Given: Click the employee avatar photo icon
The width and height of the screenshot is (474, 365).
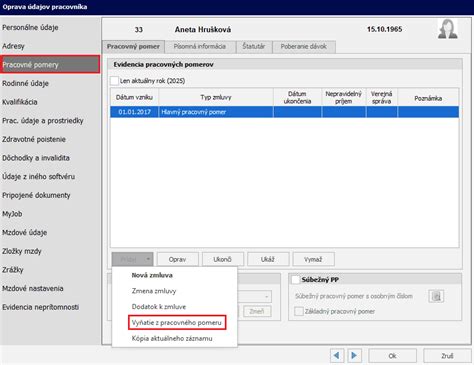Looking at the screenshot, I should pos(447,29).
